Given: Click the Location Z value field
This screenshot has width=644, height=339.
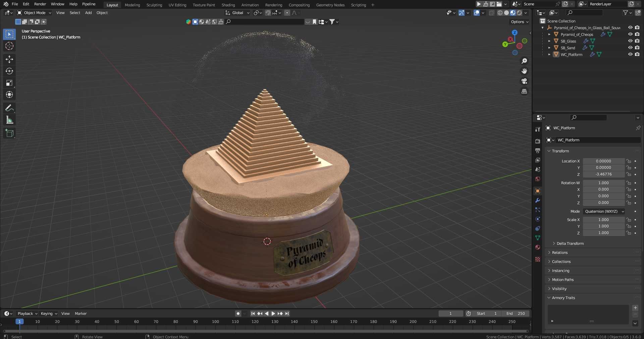Looking at the screenshot, I should coord(603,174).
